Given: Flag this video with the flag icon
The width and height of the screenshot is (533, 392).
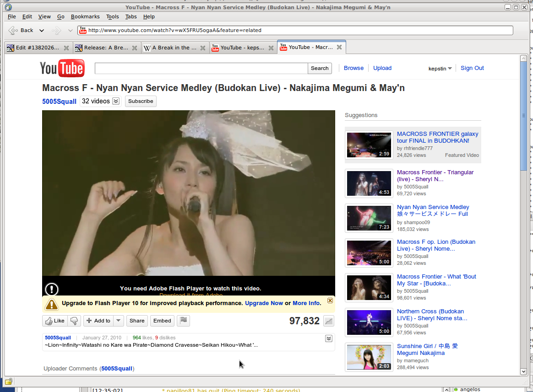Looking at the screenshot, I should tap(184, 320).
